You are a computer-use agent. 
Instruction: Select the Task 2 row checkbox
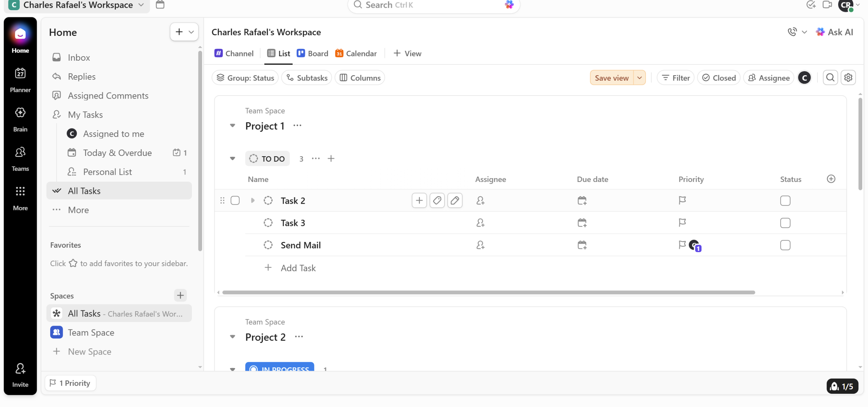point(235,200)
